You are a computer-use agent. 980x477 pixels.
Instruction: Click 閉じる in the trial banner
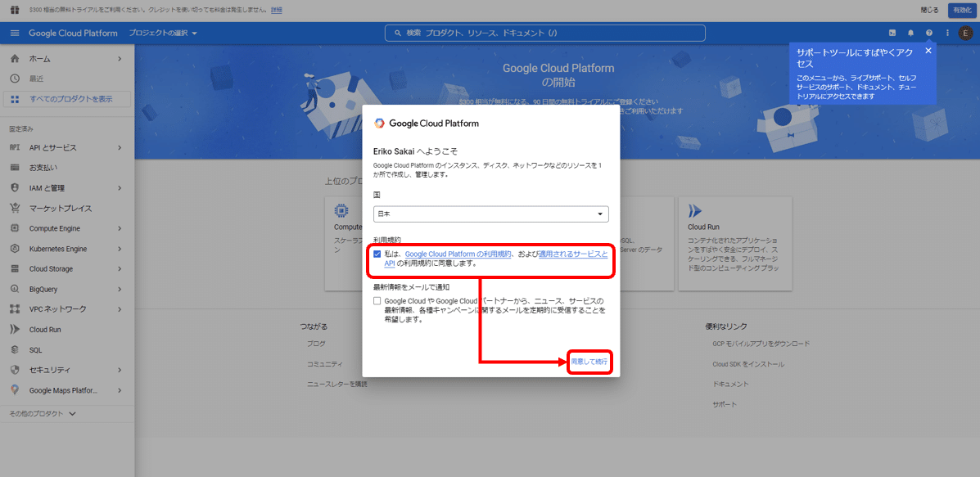[x=929, y=10]
